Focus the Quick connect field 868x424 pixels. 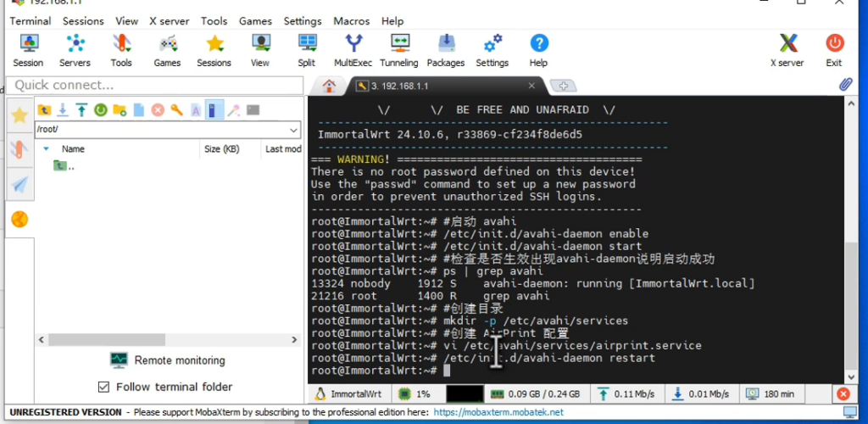pos(154,86)
